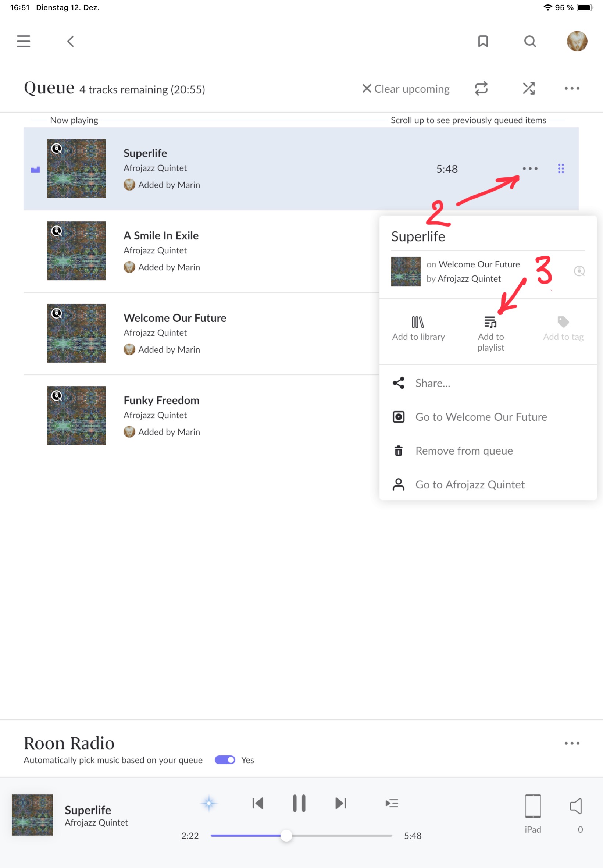Screen dimensions: 603x868
Task: Toggle loop mode for the queue
Action: [481, 88]
